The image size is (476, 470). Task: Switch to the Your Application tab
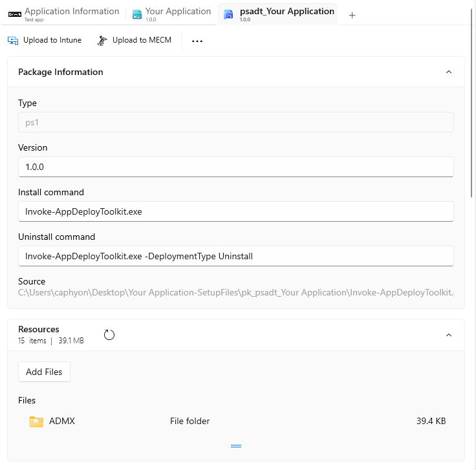[x=178, y=12]
